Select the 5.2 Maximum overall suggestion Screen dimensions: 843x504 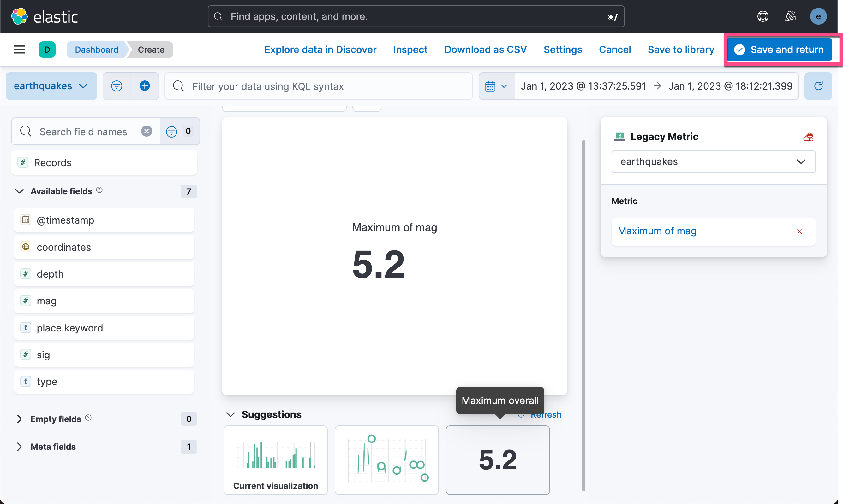498,460
